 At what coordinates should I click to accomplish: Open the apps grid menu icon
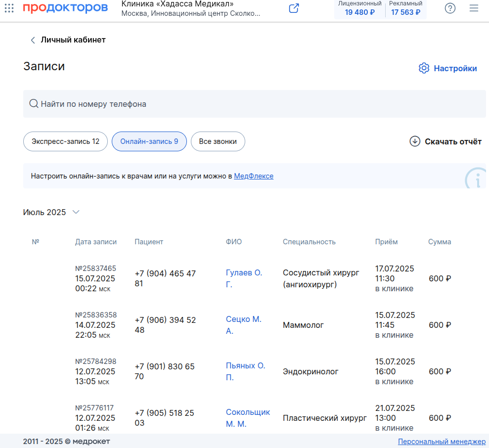point(9,8)
